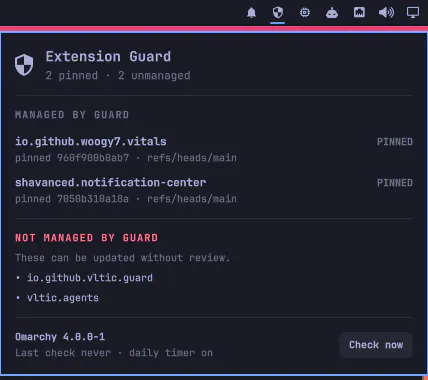Click 'These can be updated without review.' text
428x380 pixels.
tap(123, 258)
